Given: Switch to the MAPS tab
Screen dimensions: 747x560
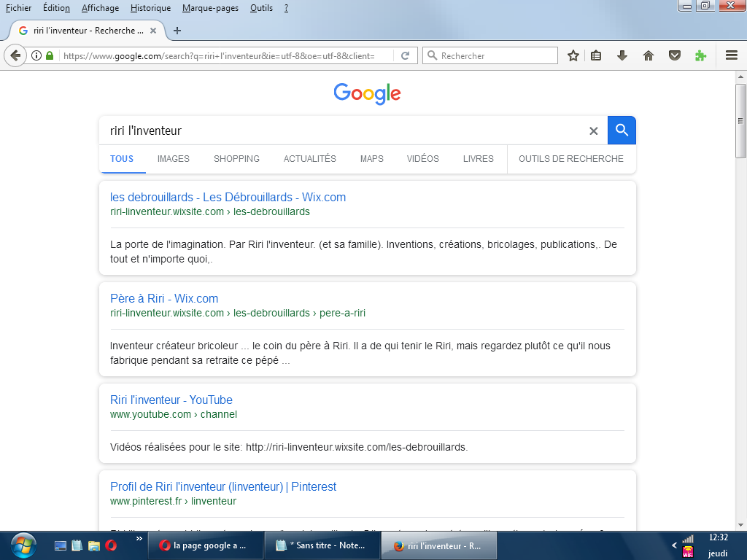Looking at the screenshot, I should (371, 159).
